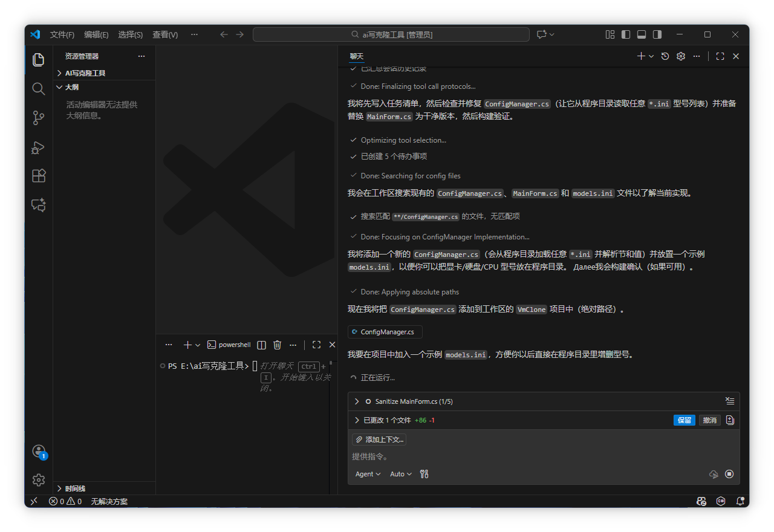Click the 撤消 undo changes button
Screen dimensions: 774x532
point(709,420)
